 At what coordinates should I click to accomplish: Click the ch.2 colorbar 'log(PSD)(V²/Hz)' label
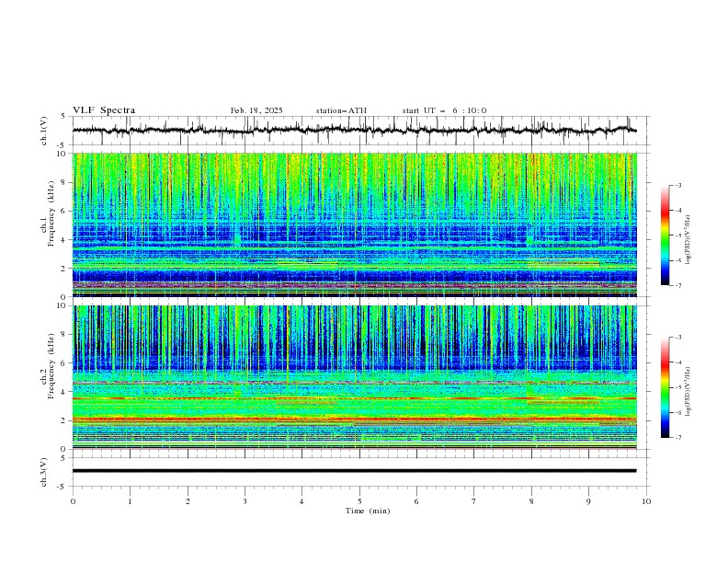(x=688, y=392)
